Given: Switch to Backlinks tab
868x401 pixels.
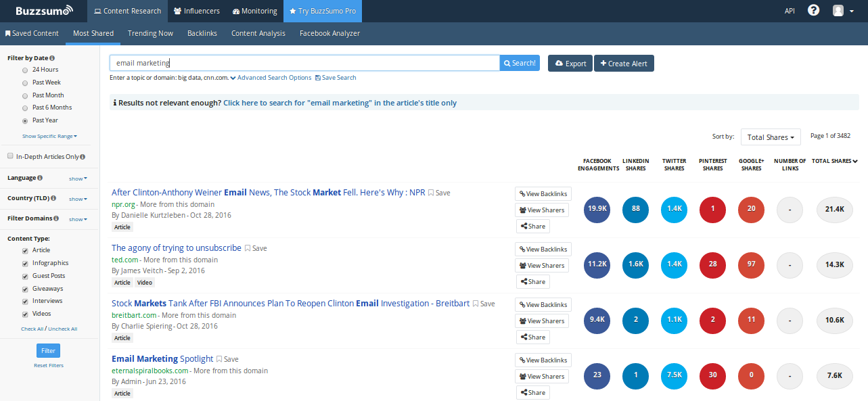Looking at the screenshot, I should 202,33.
